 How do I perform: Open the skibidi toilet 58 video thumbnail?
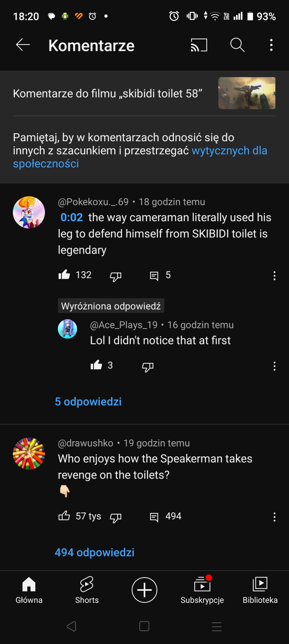click(247, 93)
